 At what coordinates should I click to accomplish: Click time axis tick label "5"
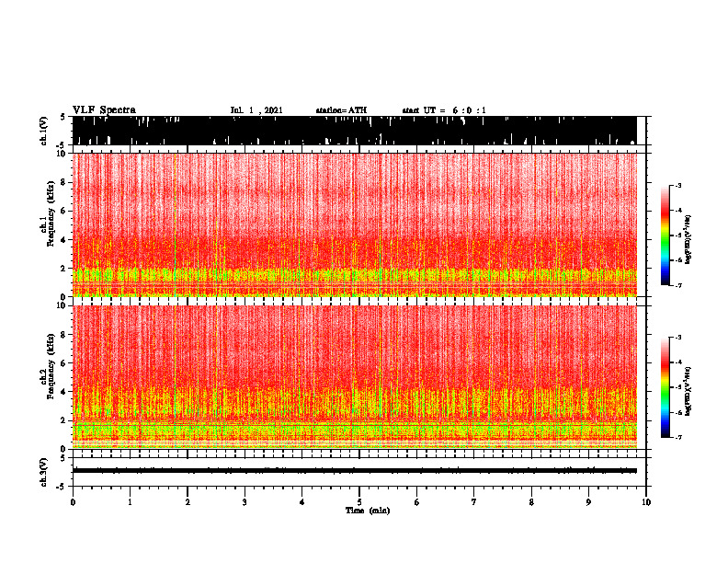click(359, 502)
